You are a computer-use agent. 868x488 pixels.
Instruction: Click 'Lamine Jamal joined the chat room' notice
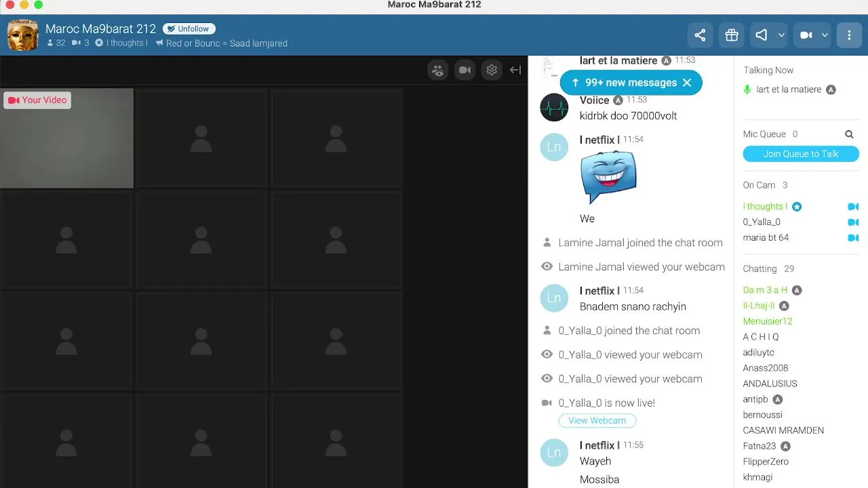tap(640, 243)
